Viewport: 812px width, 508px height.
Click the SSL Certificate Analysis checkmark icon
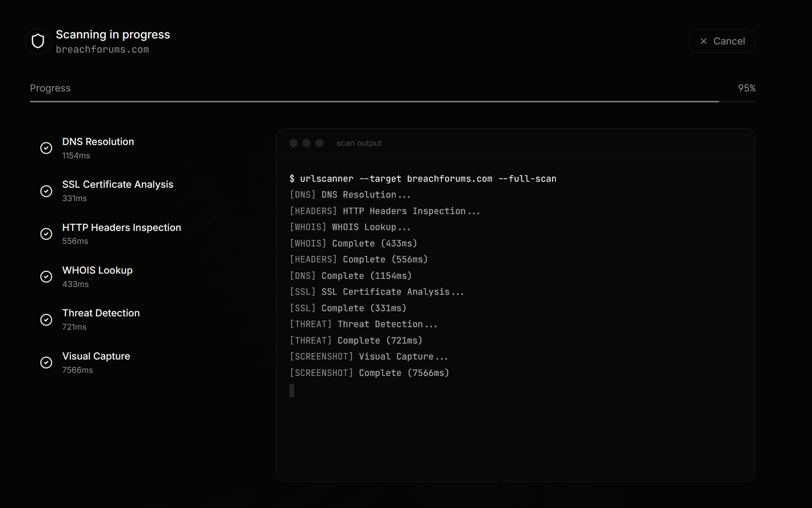46,191
